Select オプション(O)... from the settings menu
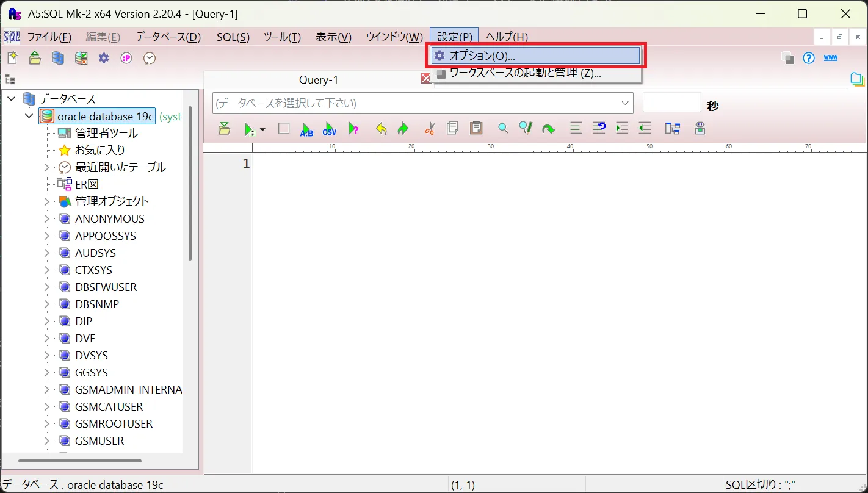The height and width of the screenshot is (493, 868). coord(535,56)
